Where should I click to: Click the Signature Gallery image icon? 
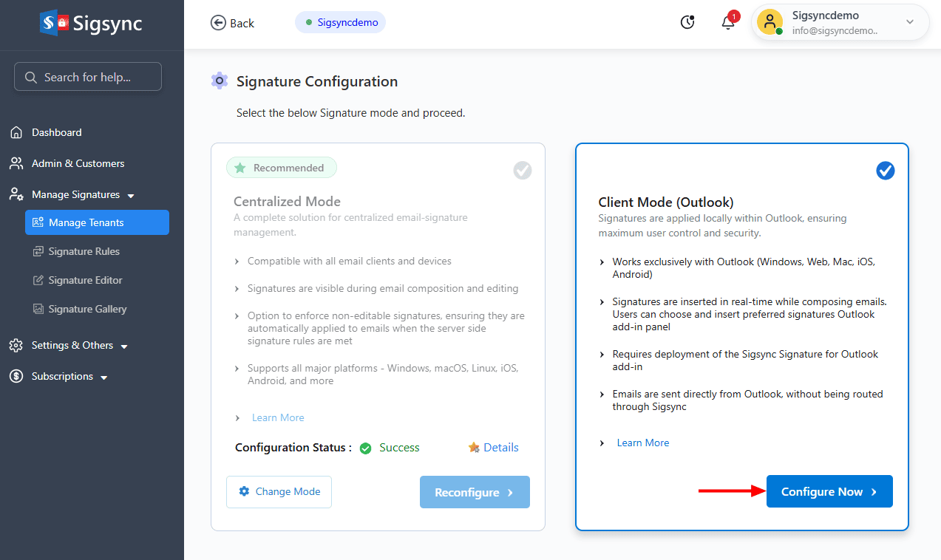pos(38,310)
